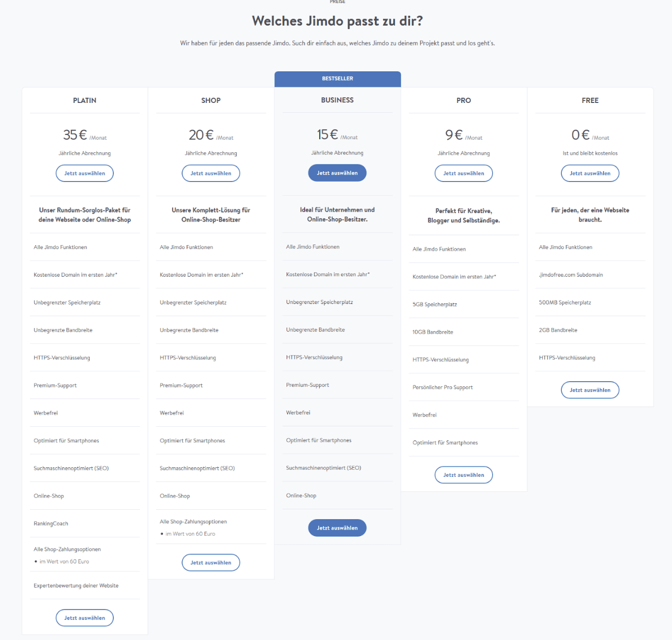Click 'Ist und bleibt kostenlos' text
This screenshot has width=672, height=640.
click(x=590, y=153)
